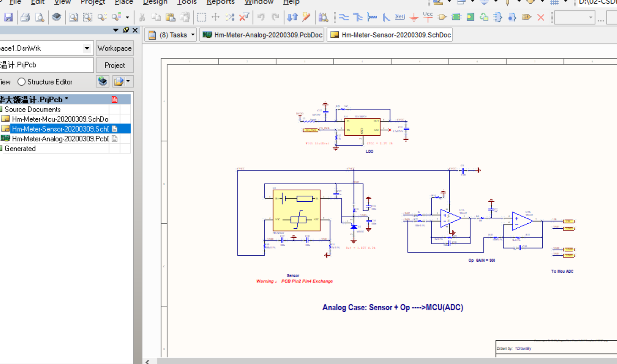Select Hm-Meter-Mcu-20200309.SchDoc in tree
Image resolution: width=617 pixels, height=364 pixels.
60,119
